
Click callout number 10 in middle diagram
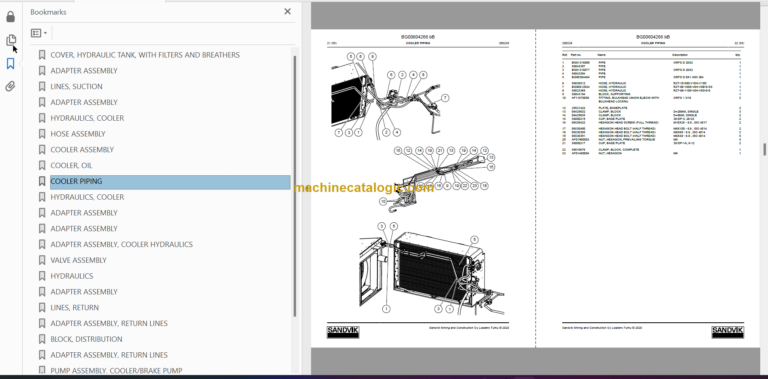[x=384, y=201]
